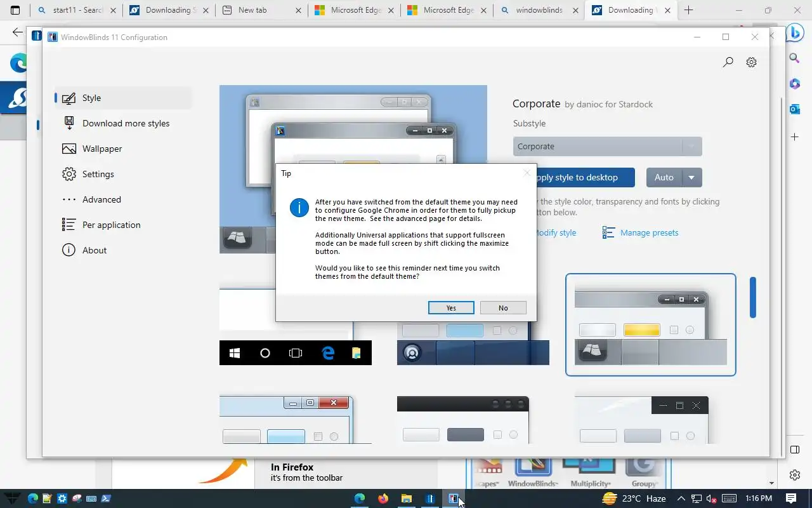Screen dimensions: 812x508
Task: Click the 1:16 PM taskbar clock
Action: [x=759, y=498]
